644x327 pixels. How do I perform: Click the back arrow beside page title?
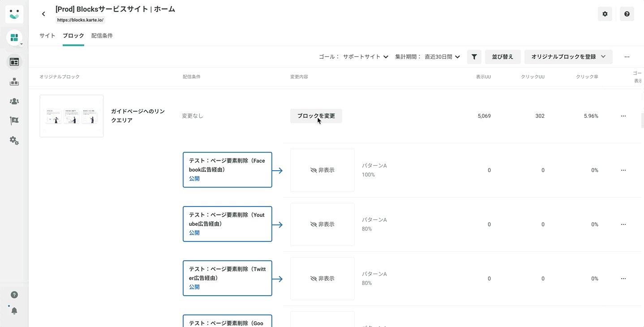point(43,14)
